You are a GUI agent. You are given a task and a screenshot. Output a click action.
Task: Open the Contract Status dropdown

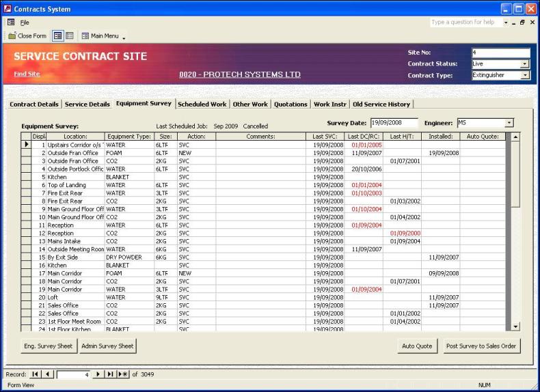[x=524, y=64]
